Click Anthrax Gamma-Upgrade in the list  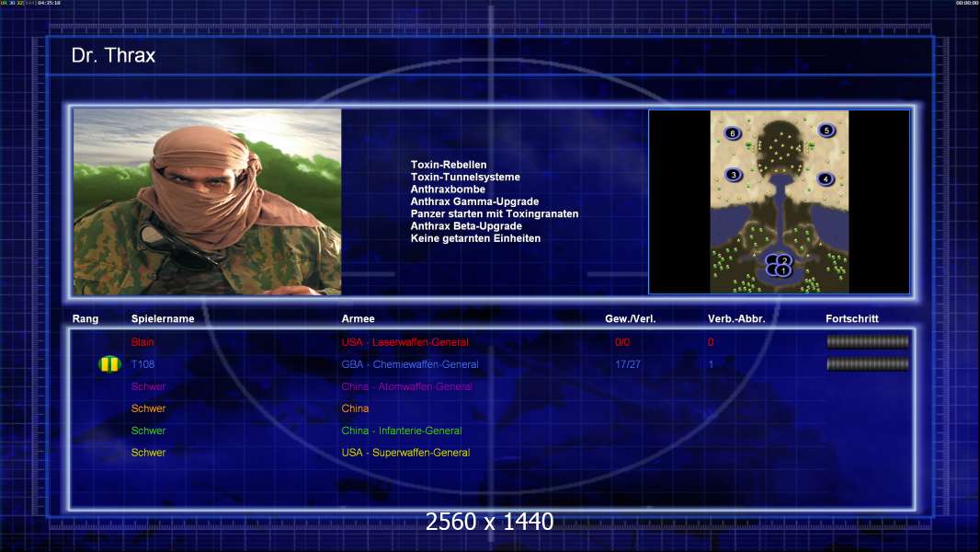474,201
